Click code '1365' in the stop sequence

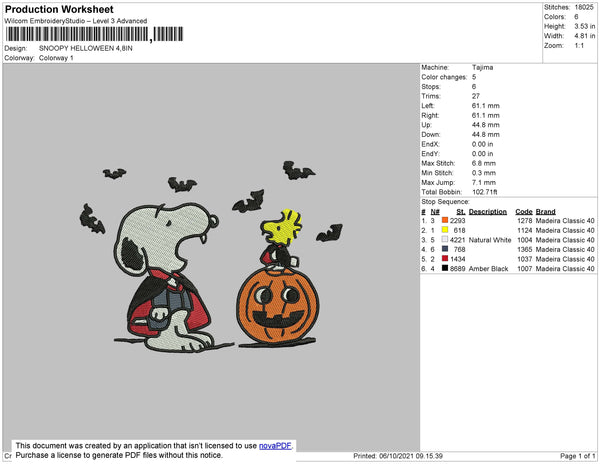click(x=525, y=249)
